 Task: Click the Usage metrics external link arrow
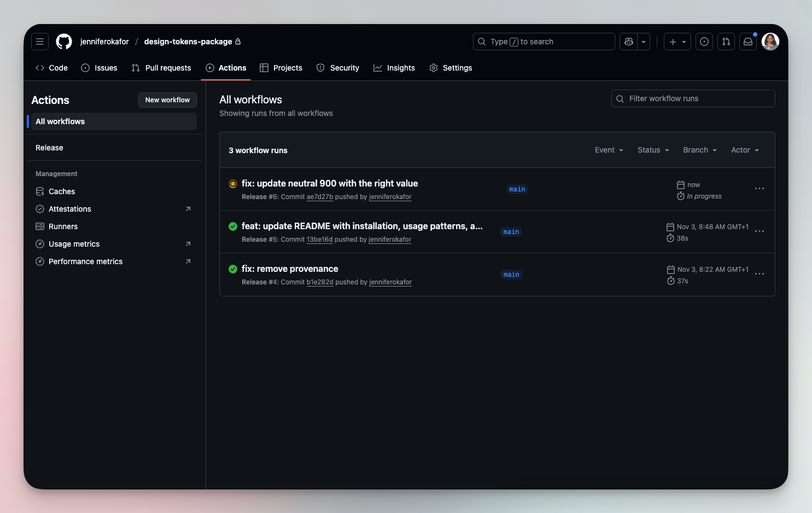pos(188,244)
